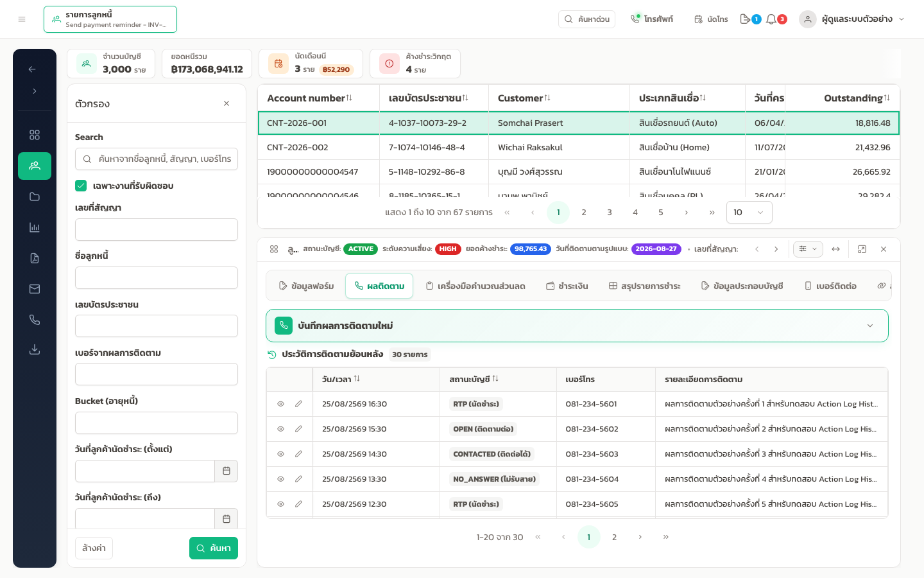Open the column settings dropdown in the detail header
Viewport: 924px width, 578px height.
808,249
